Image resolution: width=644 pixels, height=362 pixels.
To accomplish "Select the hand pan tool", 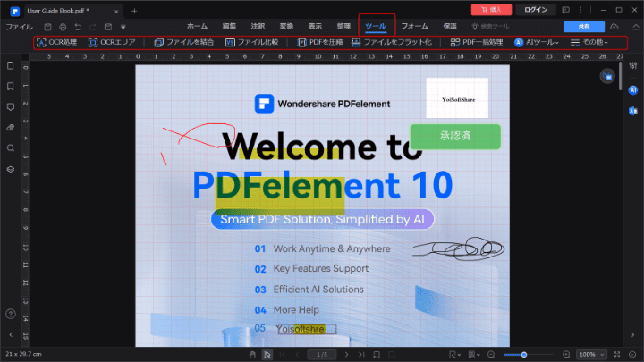I will click(252, 355).
